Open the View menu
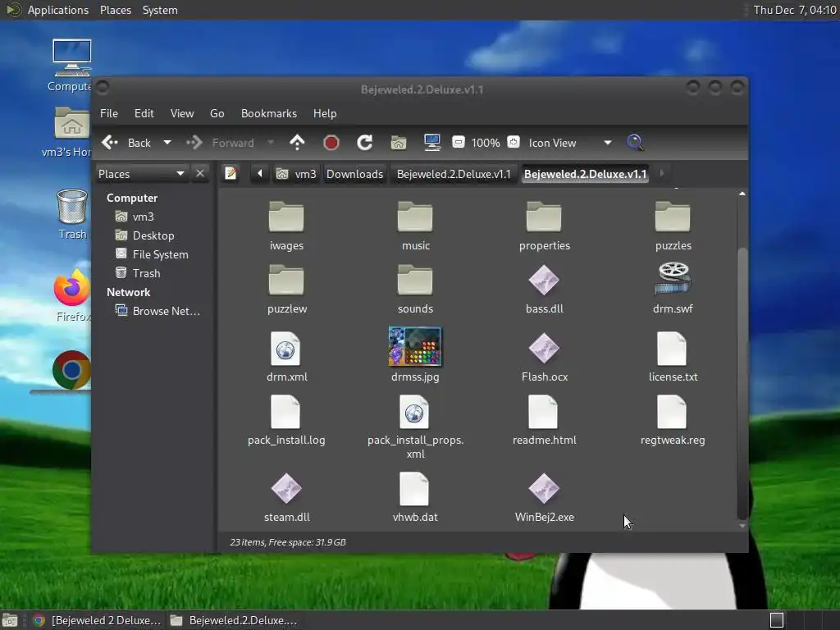 point(182,113)
